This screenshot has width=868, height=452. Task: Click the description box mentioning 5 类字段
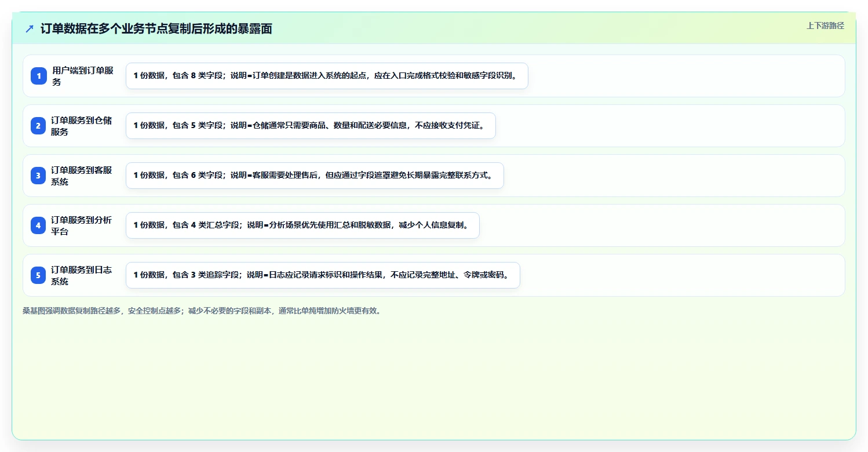click(311, 126)
